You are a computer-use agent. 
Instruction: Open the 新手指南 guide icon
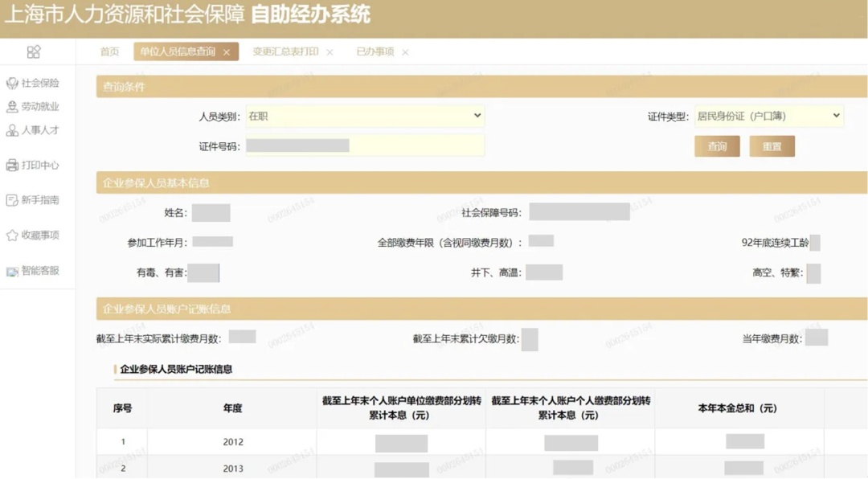12,200
